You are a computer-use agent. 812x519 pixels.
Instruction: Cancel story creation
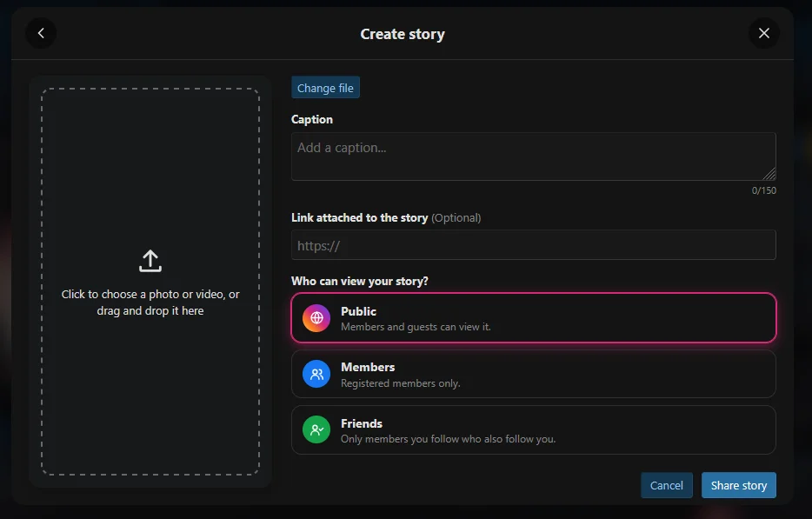pyautogui.click(x=667, y=485)
